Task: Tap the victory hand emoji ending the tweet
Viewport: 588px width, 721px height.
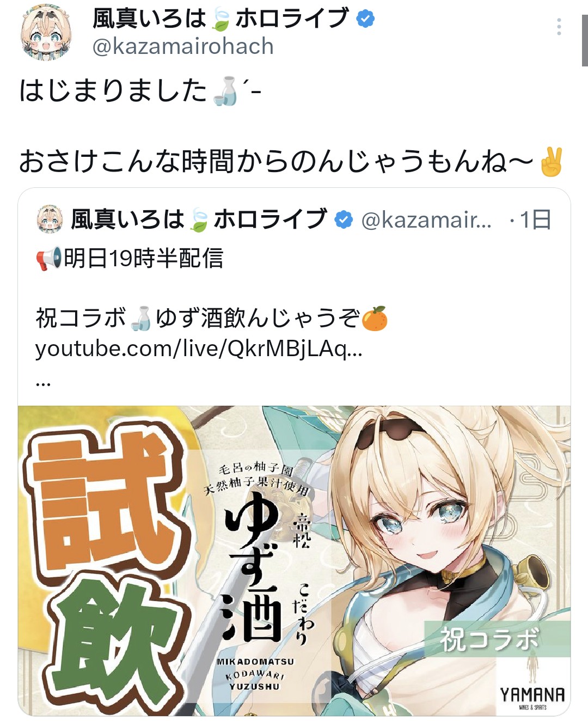Action: click(x=551, y=162)
